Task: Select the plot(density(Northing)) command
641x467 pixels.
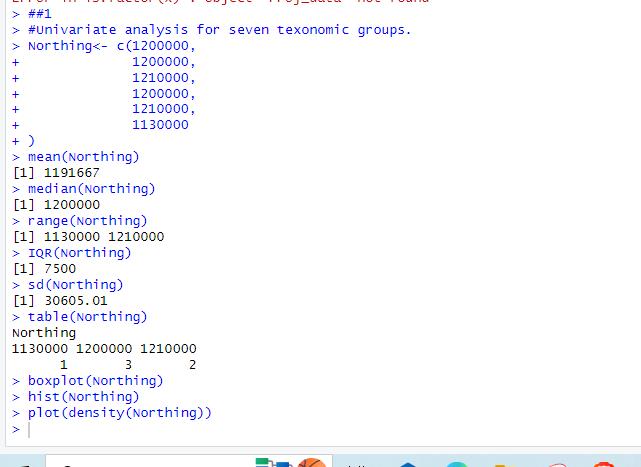Action: coord(120,413)
